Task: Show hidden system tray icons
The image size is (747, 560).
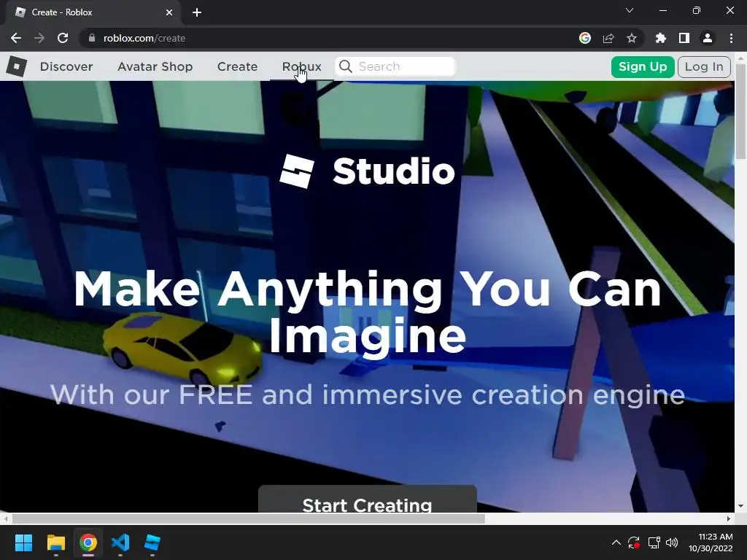Action: 616,542
